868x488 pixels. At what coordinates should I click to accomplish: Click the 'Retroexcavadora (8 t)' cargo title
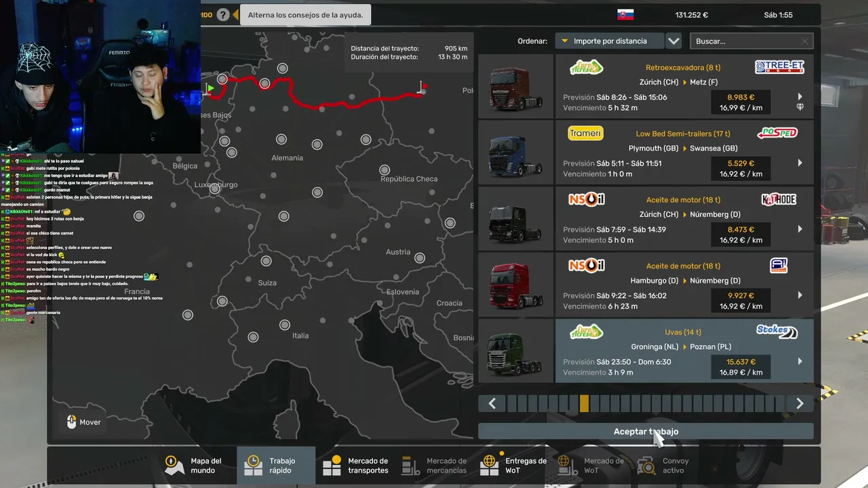click(x=683, y=68)
